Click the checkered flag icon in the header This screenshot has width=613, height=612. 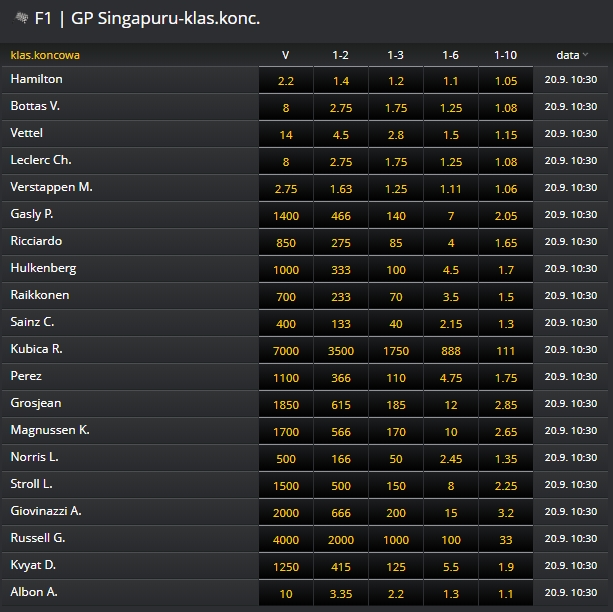[x=18, y=17]
